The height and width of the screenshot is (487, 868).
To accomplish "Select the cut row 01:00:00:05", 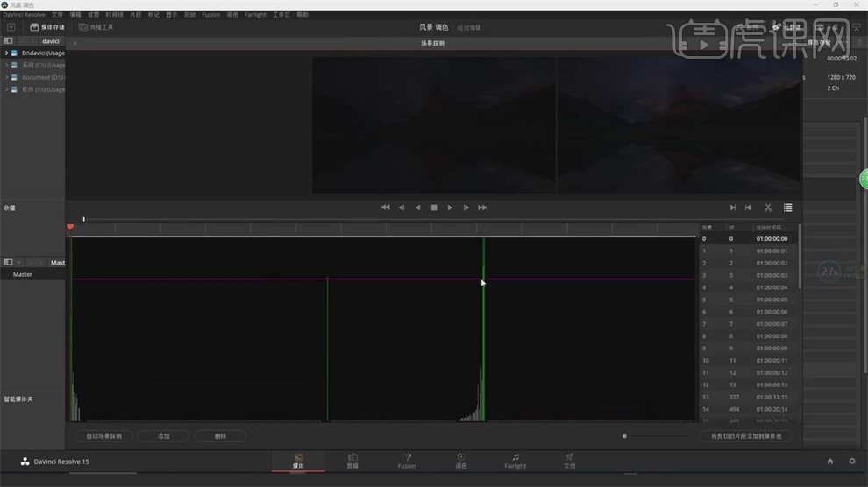I will click(x=749, y=300).
